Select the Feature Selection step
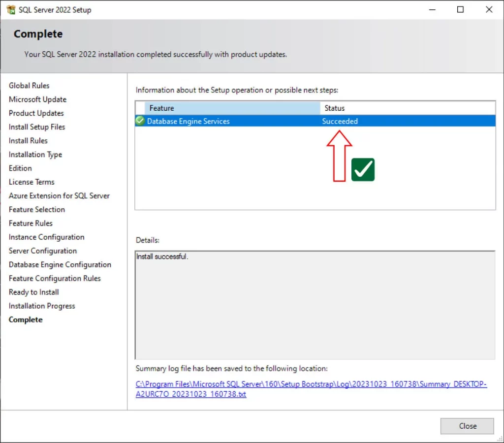The height and width of the screenshot is (443, 504). click(37, 209)
